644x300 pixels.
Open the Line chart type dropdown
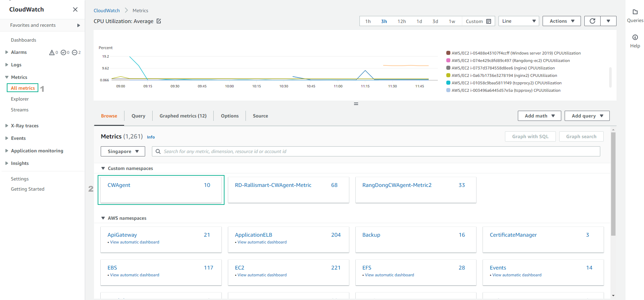click(519, 21)
